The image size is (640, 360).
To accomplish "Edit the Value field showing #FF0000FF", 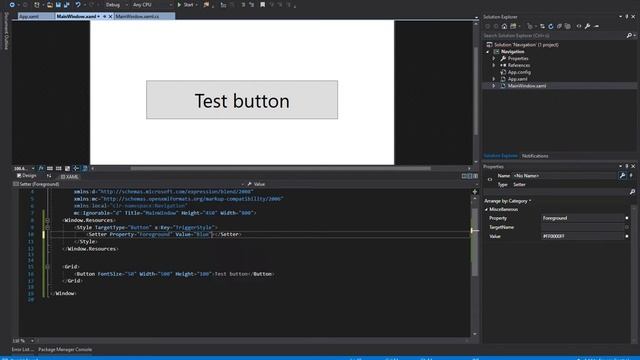I will [x=582, y=236].
